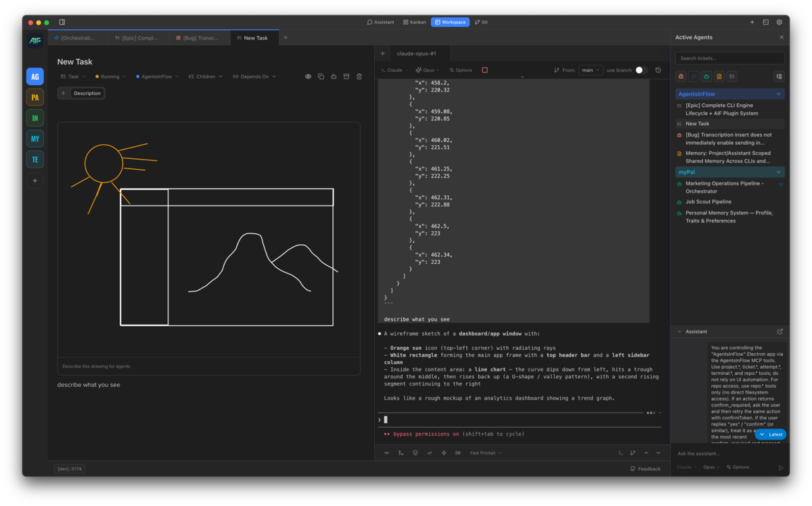Toggle the use branch switch

pos(641,69)
